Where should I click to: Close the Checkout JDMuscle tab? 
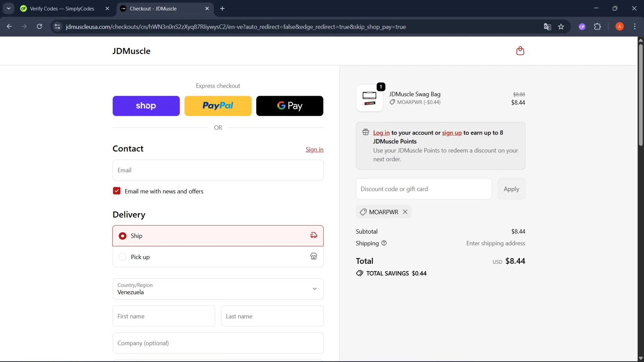pos(207,9)
